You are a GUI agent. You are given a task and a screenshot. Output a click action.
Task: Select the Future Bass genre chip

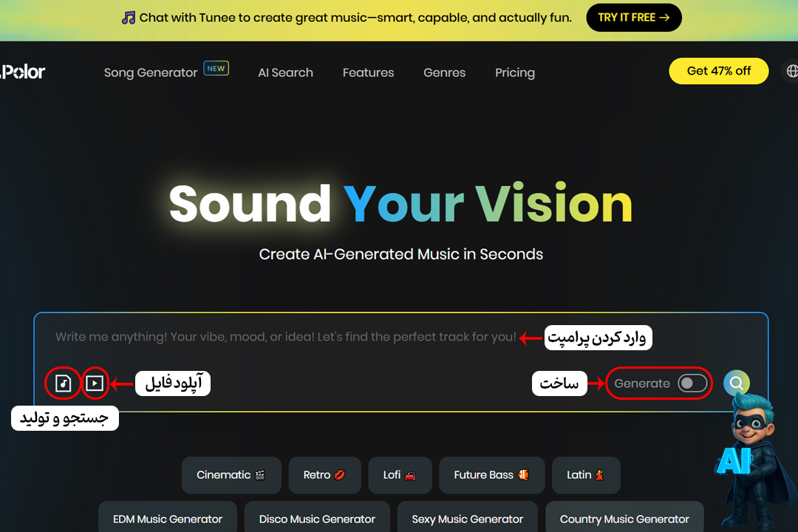pyautogui.click(x=491, y=475)
